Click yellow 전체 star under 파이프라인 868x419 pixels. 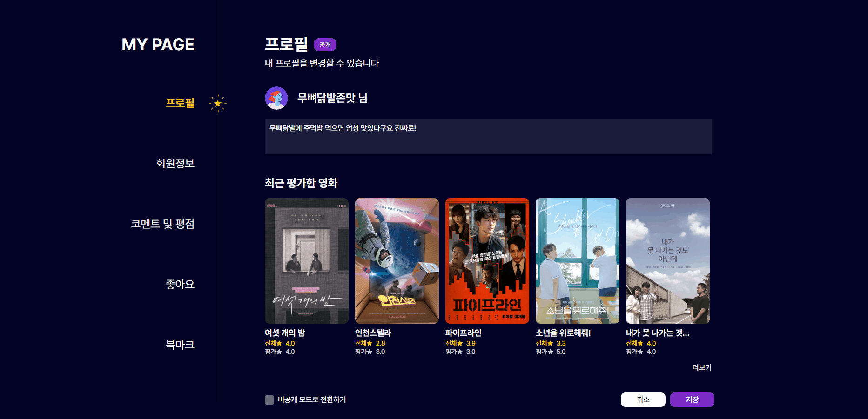[460, 344]
